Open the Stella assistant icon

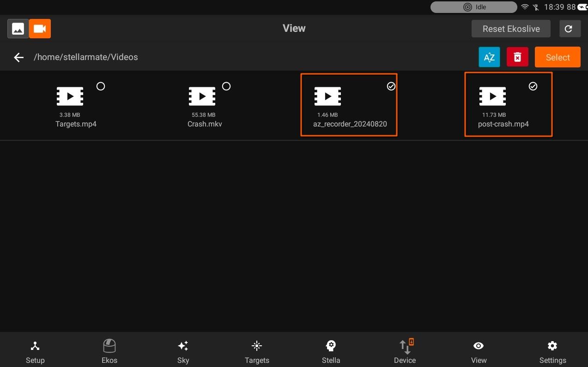(x=331, y=352)
